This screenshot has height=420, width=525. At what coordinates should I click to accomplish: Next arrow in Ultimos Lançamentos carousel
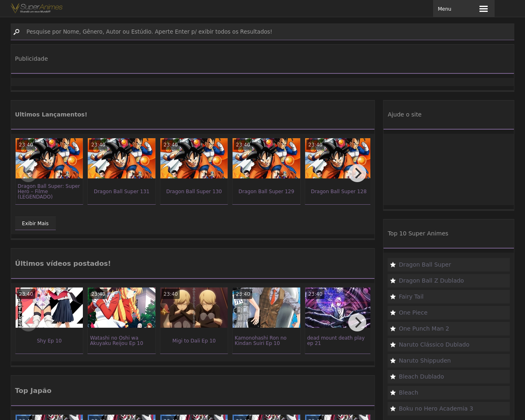click(x=357, y=173)
